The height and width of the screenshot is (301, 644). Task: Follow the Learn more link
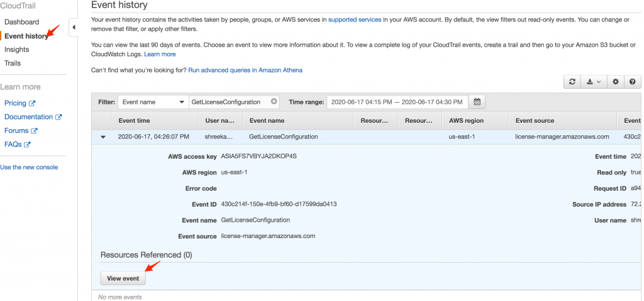[160, 54]
